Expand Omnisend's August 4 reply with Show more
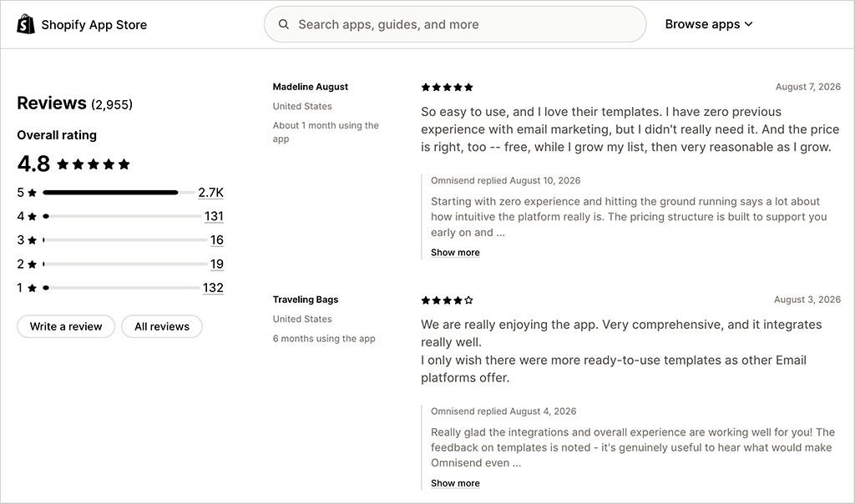This screenshot has width=855, height=504. tap(455, 483)
